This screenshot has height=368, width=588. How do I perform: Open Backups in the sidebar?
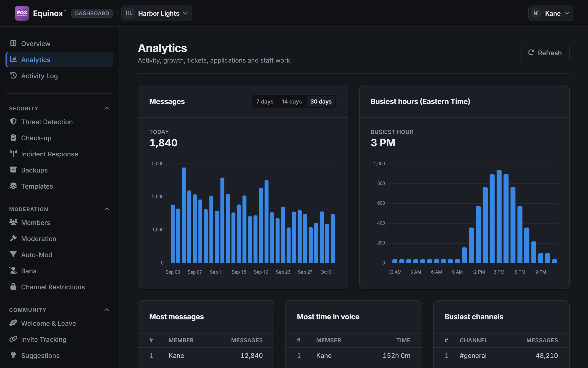click(59, 170)
